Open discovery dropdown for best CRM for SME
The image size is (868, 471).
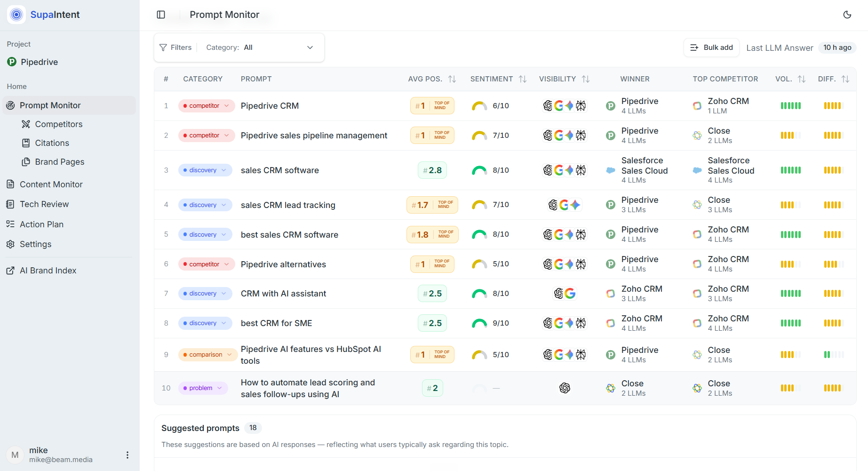(x=205, y=323)
